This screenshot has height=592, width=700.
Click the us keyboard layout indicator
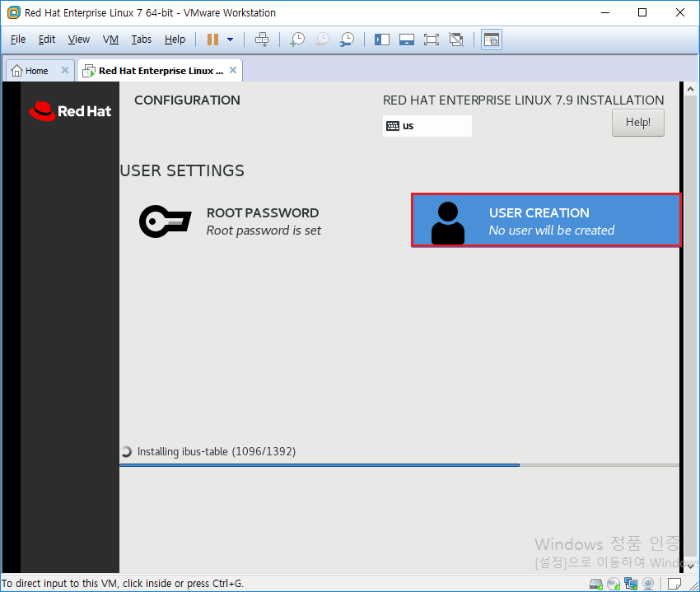427,126
